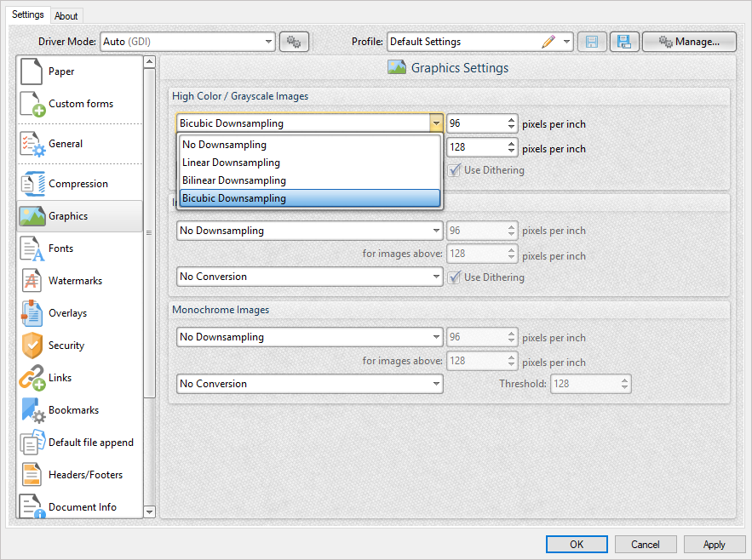The width and height of the screenshot is (752, 560).
Task: Click the Threshold value field
Action: (590, 384)
